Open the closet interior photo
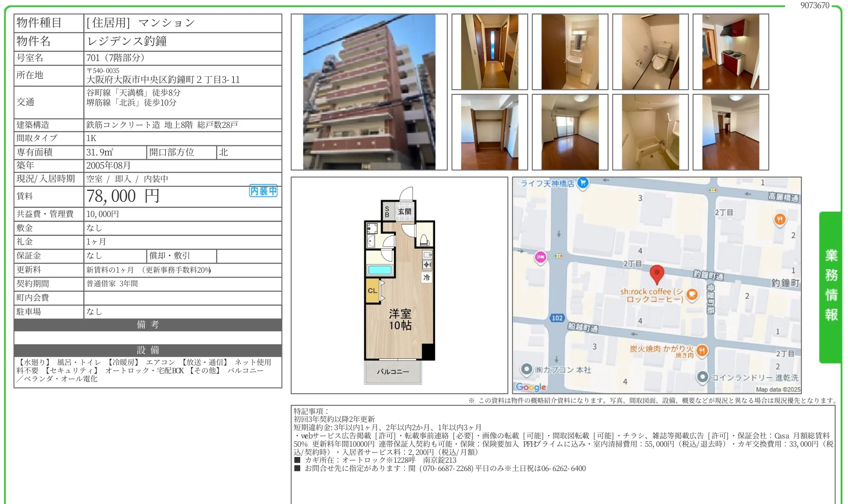This screenshot has height=504, width=848. pos(489,132)
